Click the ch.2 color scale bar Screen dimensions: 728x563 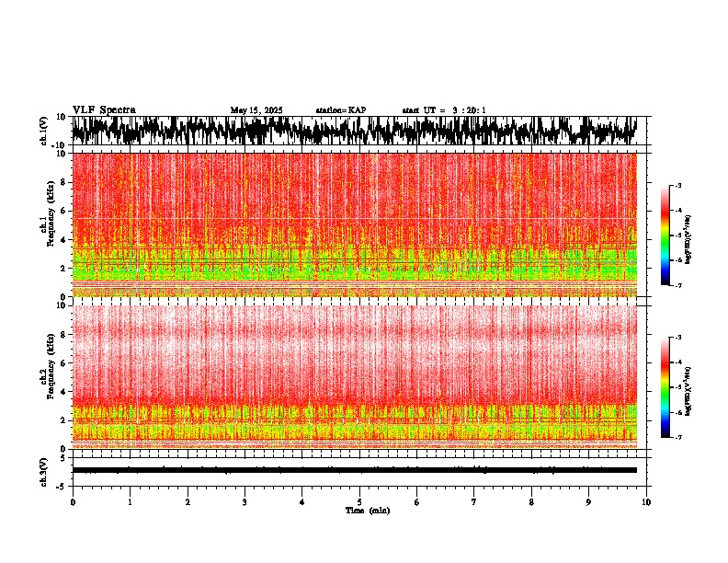665,387
